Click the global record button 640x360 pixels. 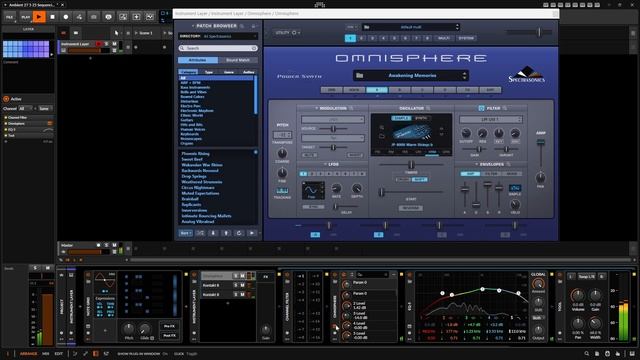[x=66, y=17]
